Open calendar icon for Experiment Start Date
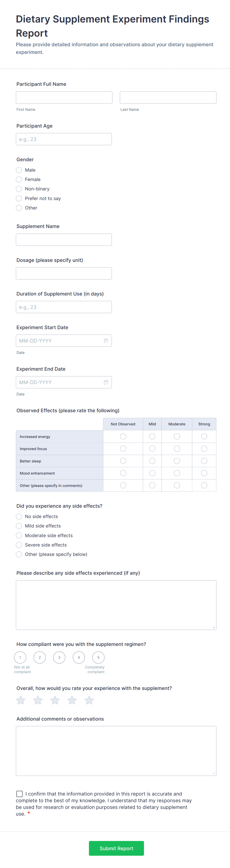230x868 pixels. 106,341
